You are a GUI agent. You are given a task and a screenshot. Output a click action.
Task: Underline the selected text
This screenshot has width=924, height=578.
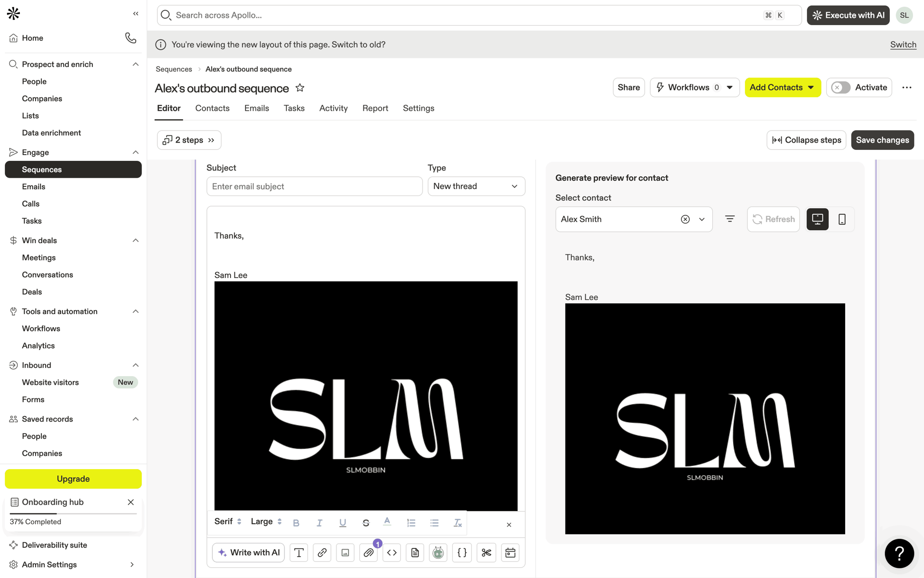pyautogui.click(x=343, y=523)
